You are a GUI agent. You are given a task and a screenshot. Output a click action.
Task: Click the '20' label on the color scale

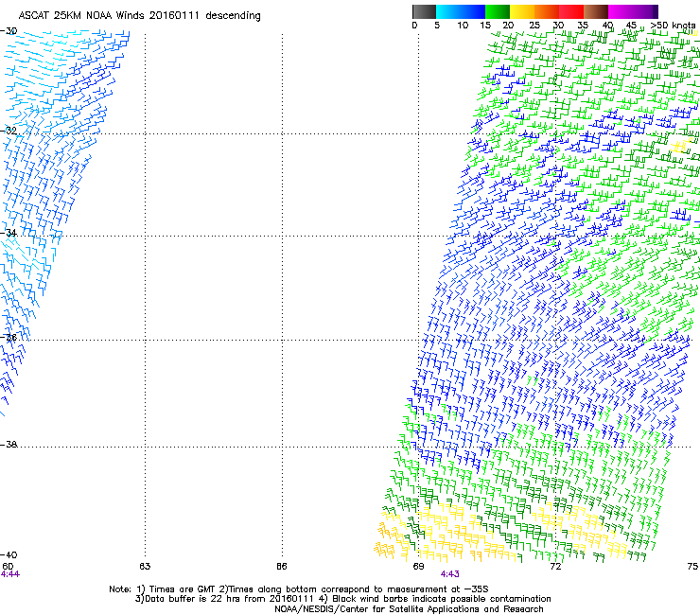(508, 26)
